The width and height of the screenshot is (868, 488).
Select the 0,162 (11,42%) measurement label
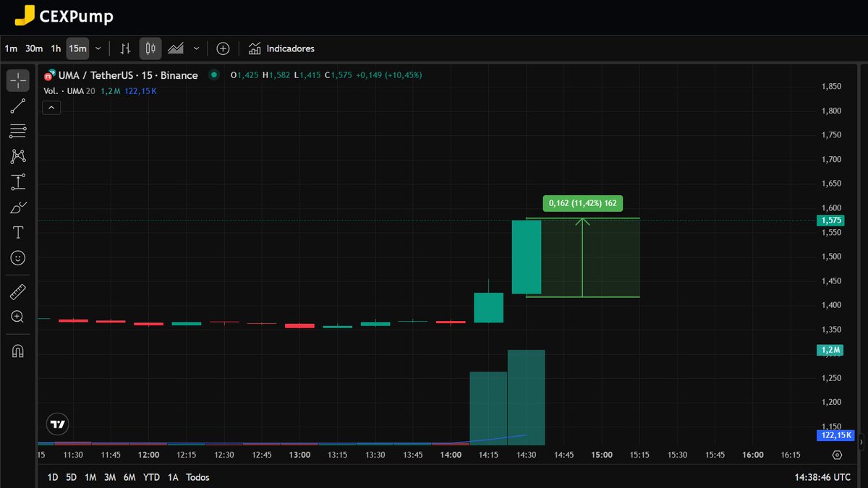coord(583,203)
